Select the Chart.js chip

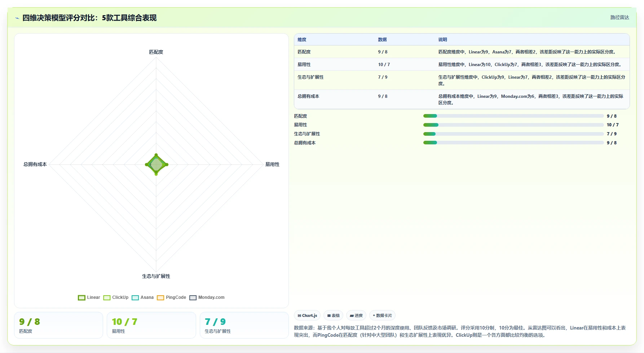coord(307,315)
